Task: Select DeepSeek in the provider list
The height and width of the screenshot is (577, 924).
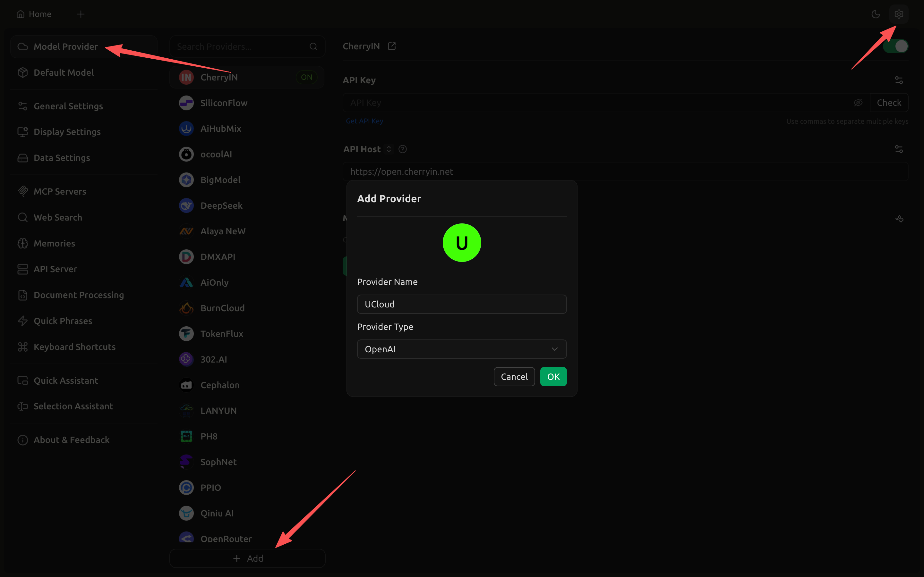Action: click(x=221, y=205)
